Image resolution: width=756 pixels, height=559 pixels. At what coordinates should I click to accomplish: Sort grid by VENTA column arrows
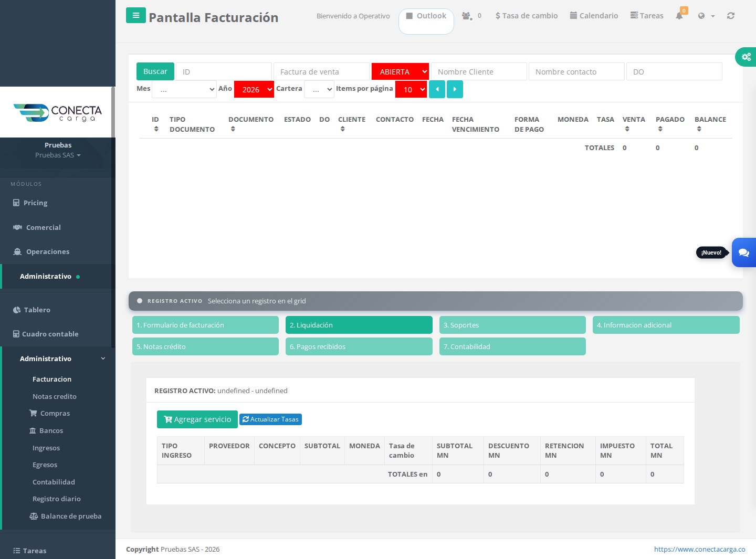pos(627,129)
